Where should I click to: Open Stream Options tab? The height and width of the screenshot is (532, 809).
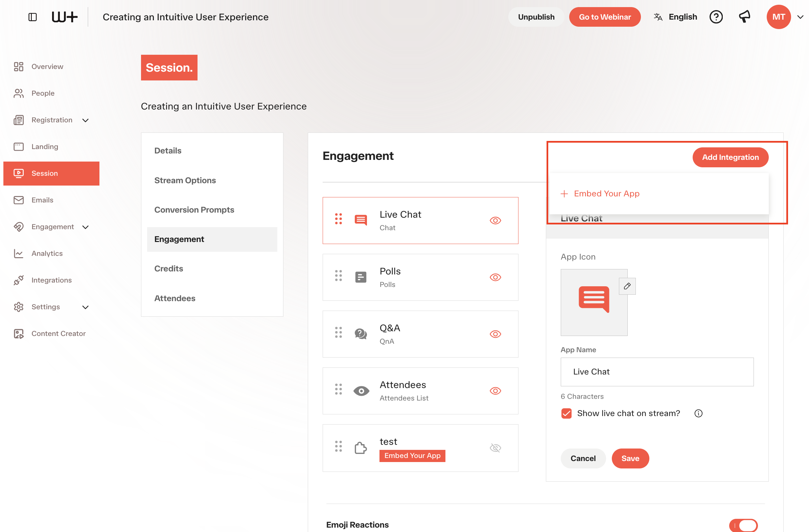tap(212, 180)
